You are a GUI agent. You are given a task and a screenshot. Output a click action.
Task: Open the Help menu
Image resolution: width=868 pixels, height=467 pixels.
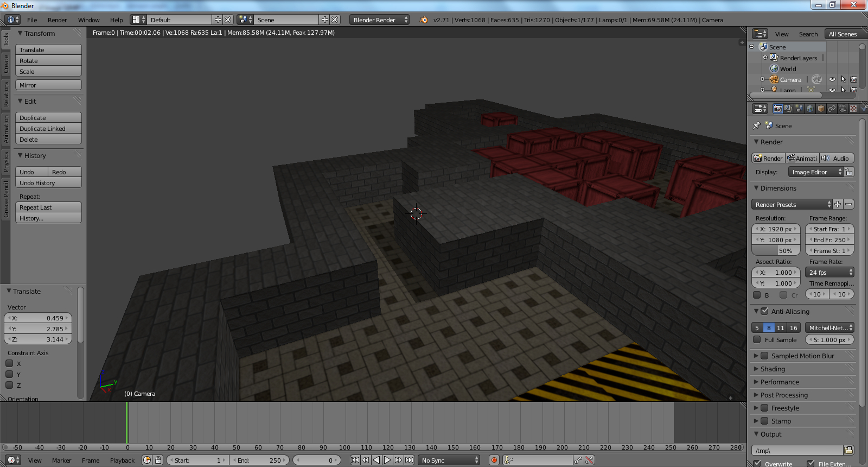click(x=116, y=20)
